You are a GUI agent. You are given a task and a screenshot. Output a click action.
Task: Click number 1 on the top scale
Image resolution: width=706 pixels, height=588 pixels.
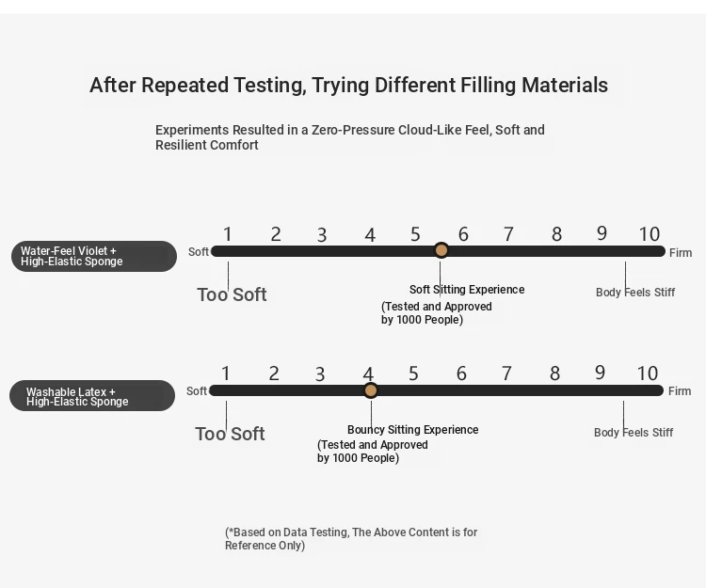click(228, 234)
